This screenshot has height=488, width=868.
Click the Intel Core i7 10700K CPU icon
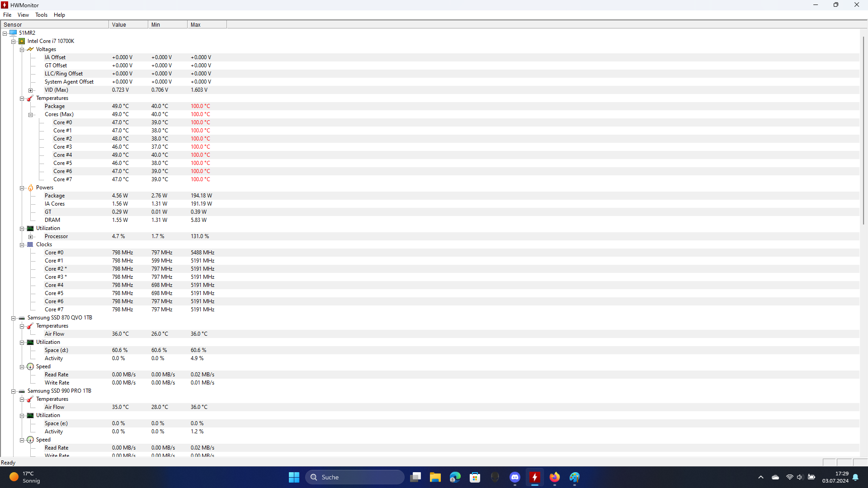(22, 41)
